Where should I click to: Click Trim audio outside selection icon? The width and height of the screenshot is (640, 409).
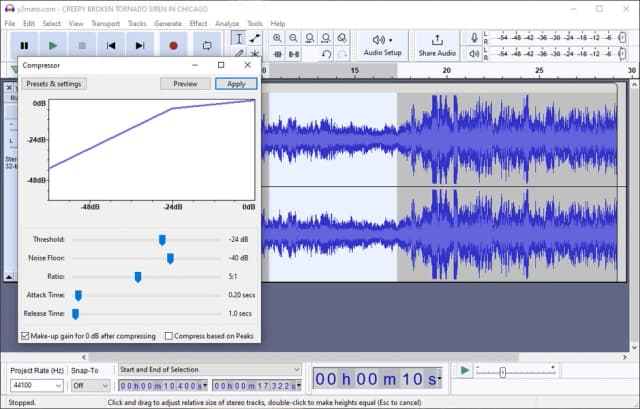click(x=278, y=54)
